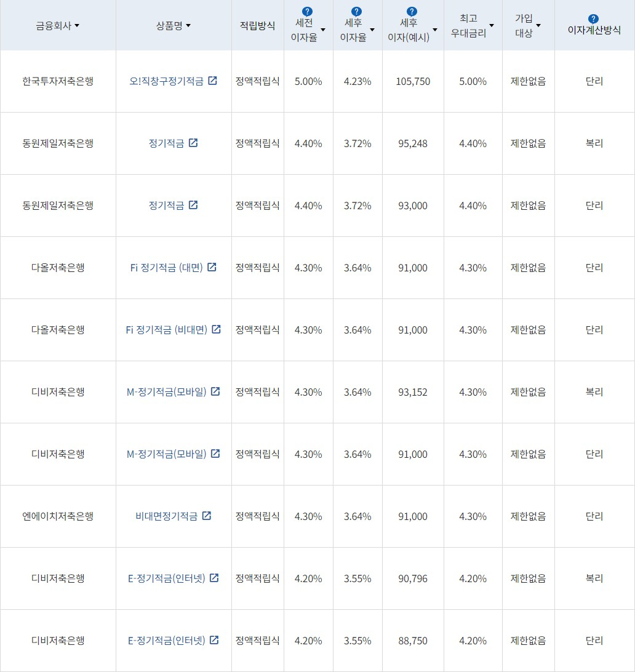The height and width of the screenshot is (672, 635).
Task: Open the sort arrow on 가입대상 header
Action: 540,25
